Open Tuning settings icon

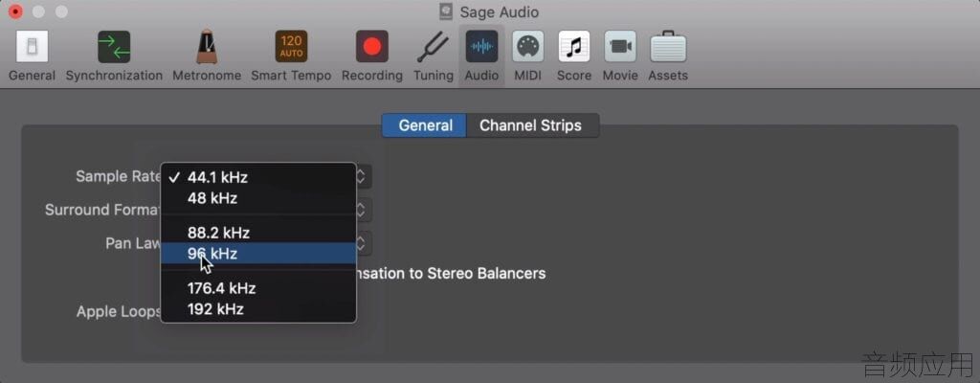point(434,47)
